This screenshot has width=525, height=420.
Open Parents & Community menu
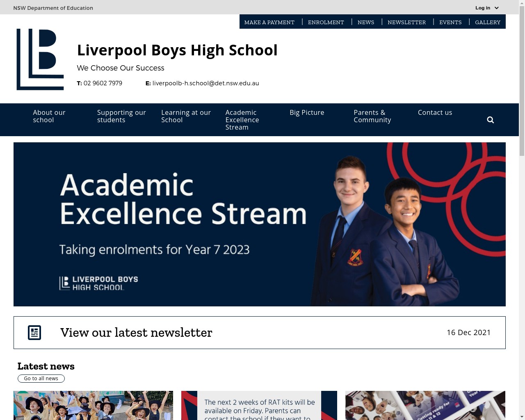pos(372,116)
